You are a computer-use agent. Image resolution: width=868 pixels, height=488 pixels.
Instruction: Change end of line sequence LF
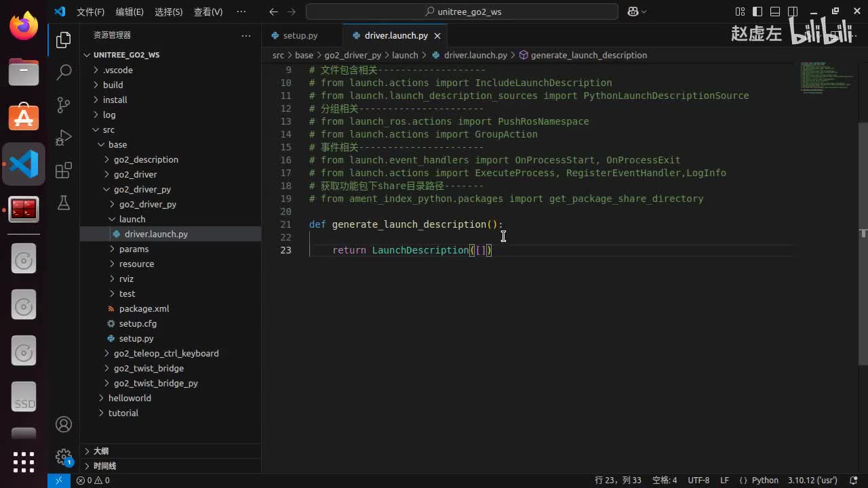(x=724, y=480)
